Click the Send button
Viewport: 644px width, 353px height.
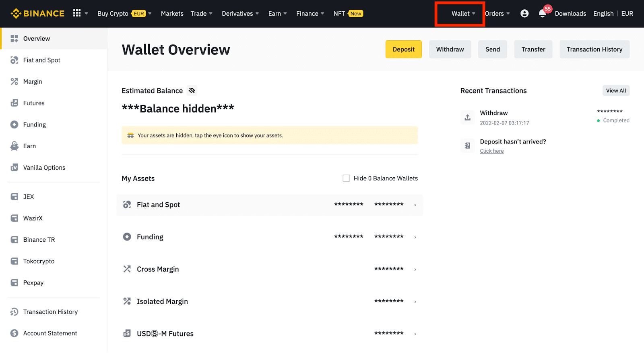click(x=493, y=49)
